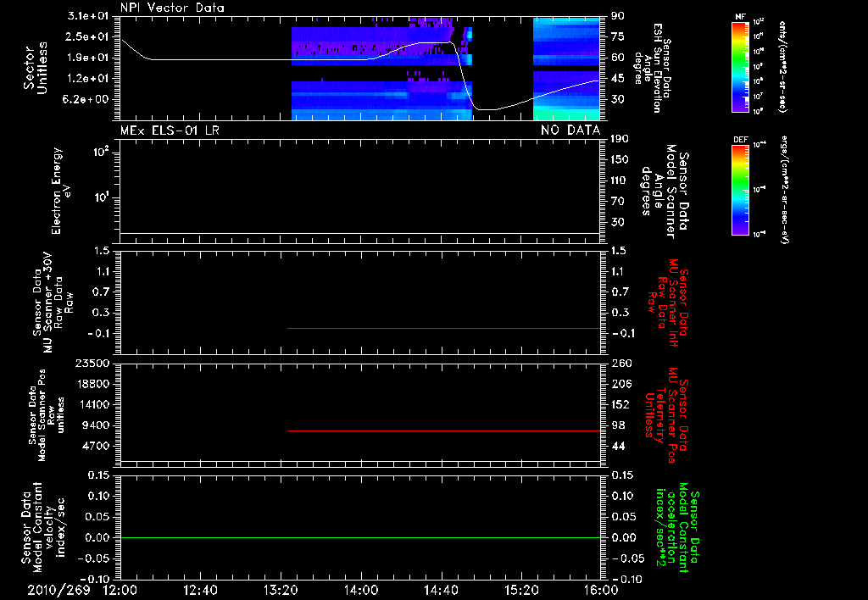Click the "206" telemetry tick label
This screenshot has height=600, width=868.
click(620, 384)
